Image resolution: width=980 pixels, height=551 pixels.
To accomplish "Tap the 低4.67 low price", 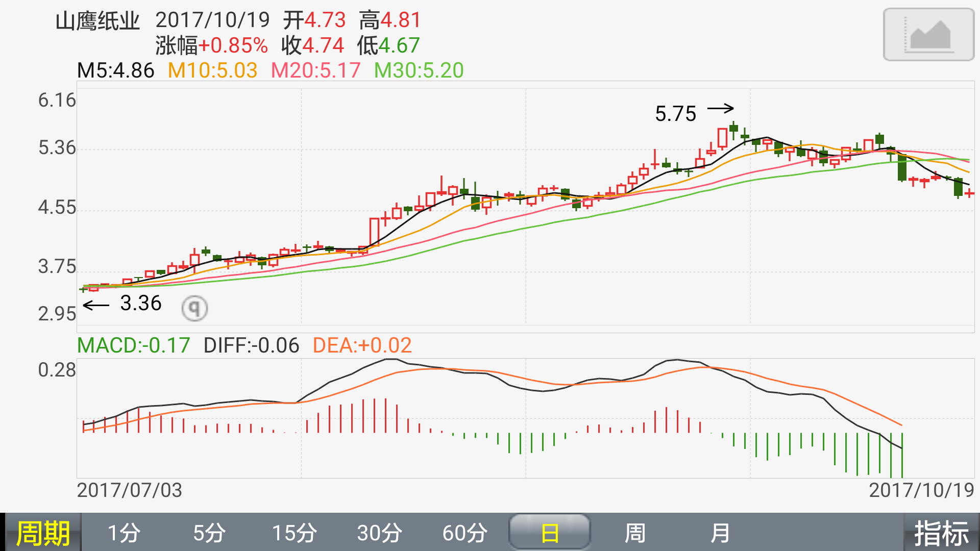I will pos(389,45).
